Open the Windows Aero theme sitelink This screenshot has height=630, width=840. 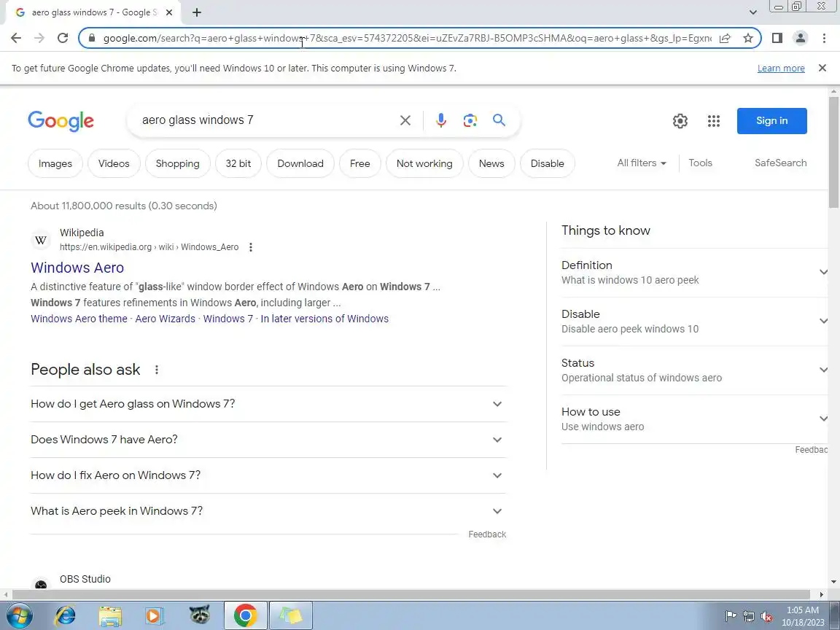click(79, 319)
